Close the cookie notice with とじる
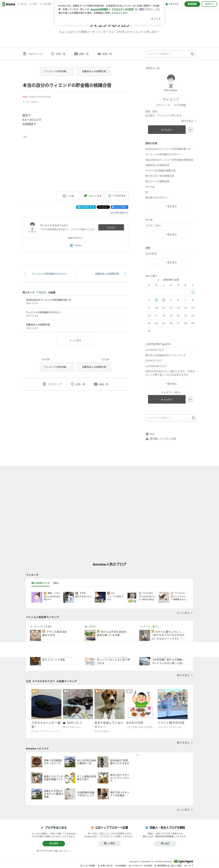The width and height of the screenshot is (219, 868). click(x=156, y=19)
